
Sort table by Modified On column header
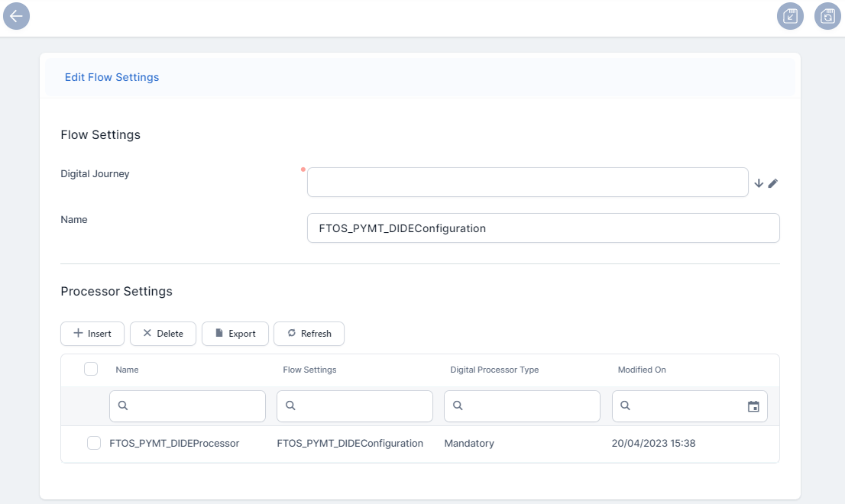pos(642,370)
